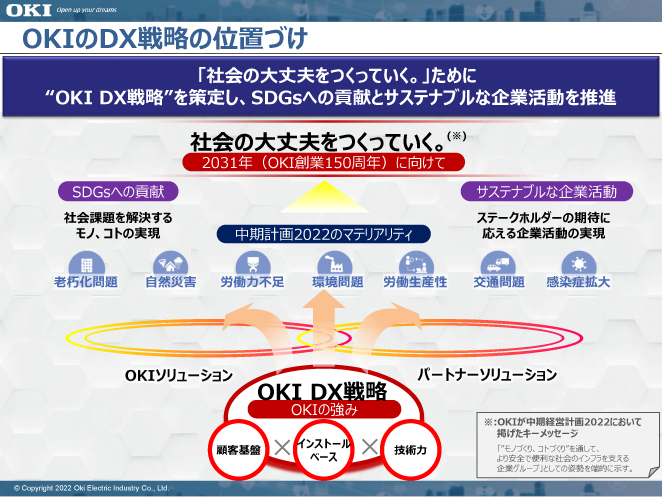662x497 pixels.
Task: Select the インストールベース circle
Action: [324, 450]
